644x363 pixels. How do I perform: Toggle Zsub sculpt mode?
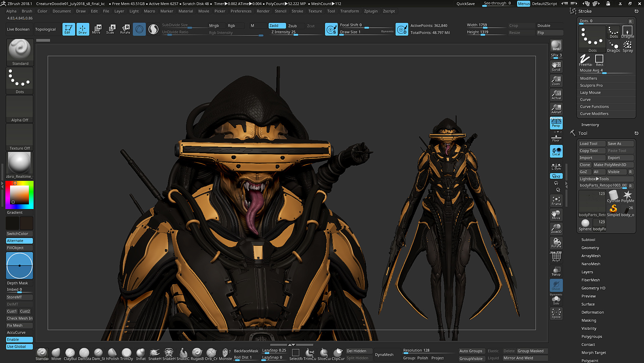point(296,26)
